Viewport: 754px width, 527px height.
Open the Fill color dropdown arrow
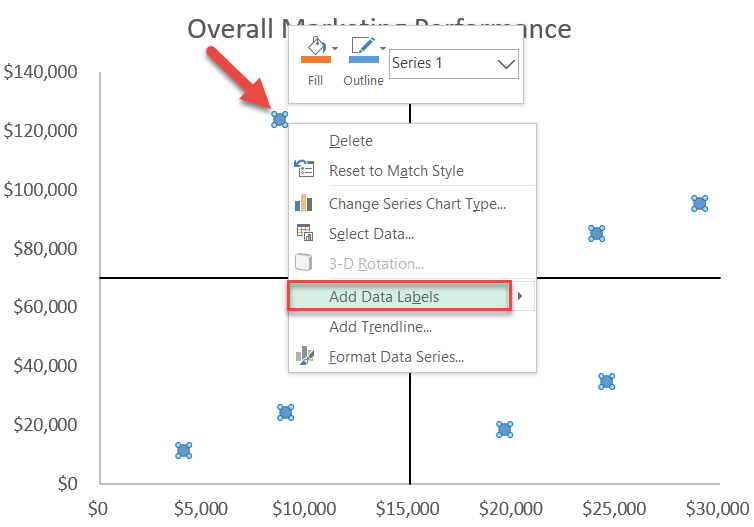click(335, 49)
